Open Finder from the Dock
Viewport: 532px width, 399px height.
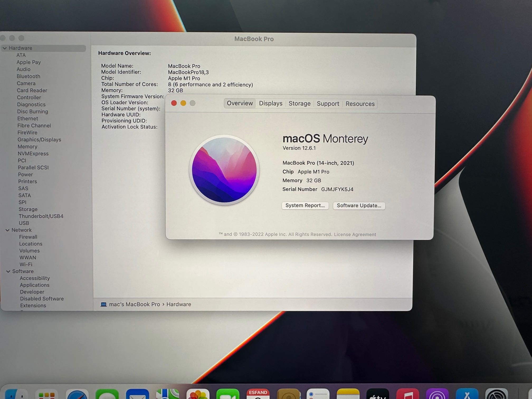[16, 394]
